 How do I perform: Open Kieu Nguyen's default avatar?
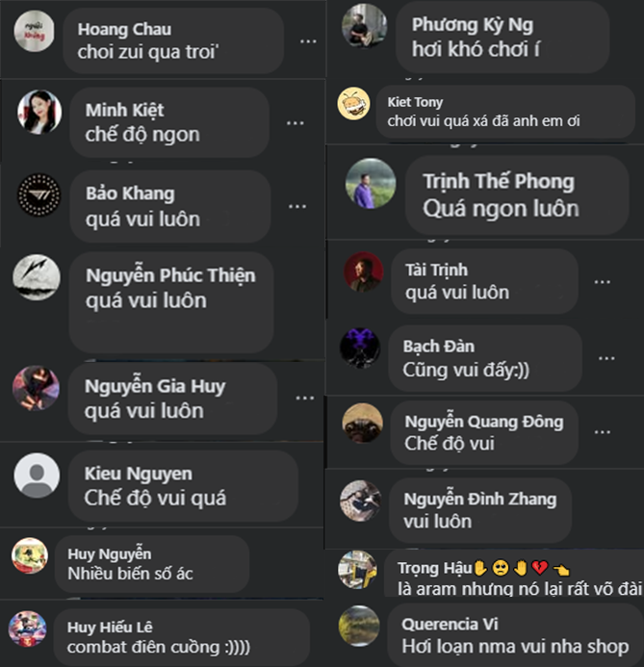[x=37, y=475]
